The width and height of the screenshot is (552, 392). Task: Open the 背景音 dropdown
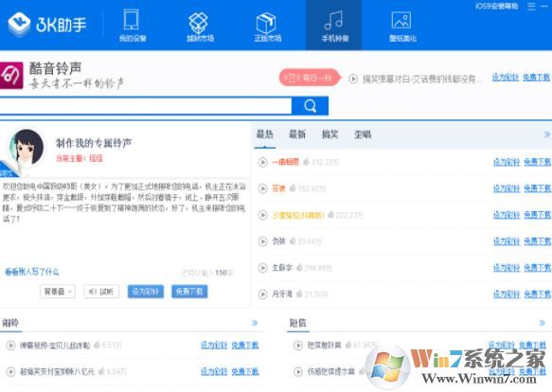tap(58, 292)
